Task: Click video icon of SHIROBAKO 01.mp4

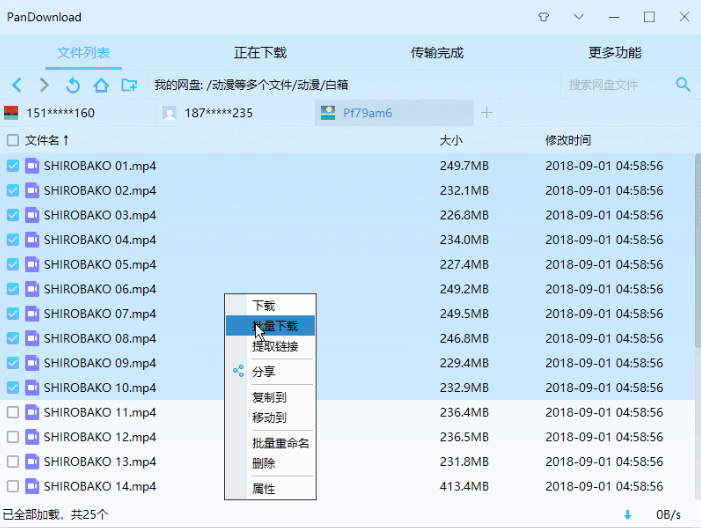Action: coord(32,166)
